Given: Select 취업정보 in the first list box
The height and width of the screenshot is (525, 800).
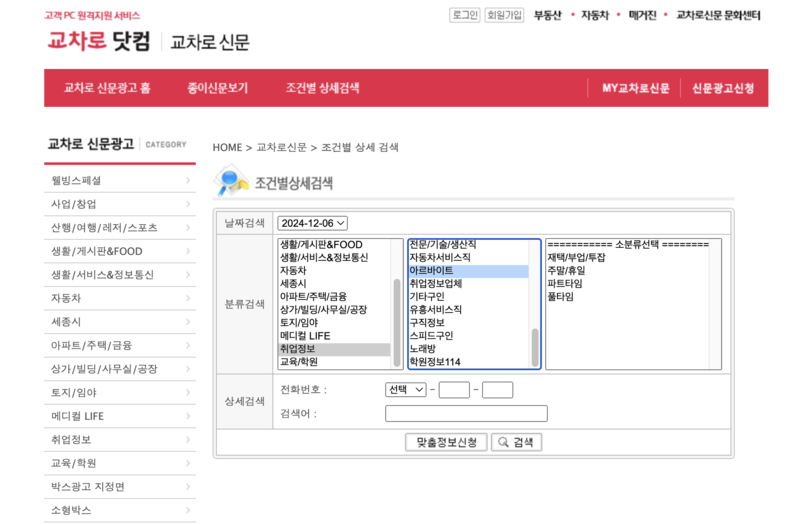Looking at the screenshot, I should [x=335, y=349].
